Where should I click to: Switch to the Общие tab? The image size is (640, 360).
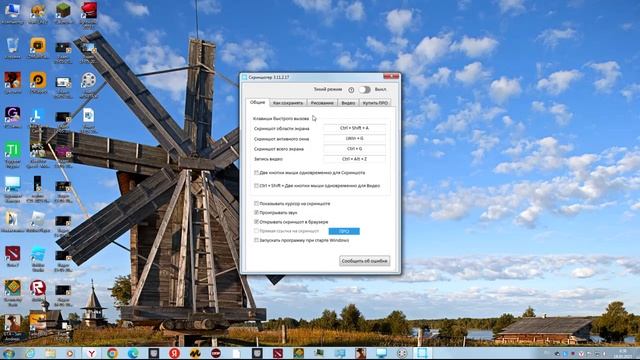(257, 102)
